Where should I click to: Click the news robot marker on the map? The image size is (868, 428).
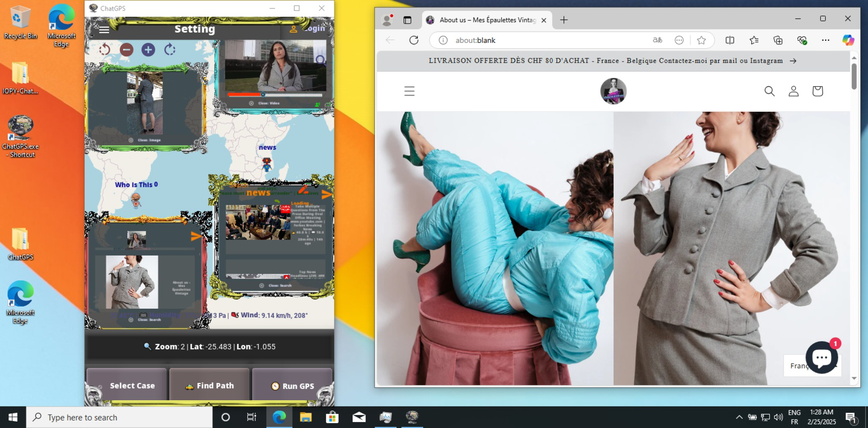click(267, 164)
